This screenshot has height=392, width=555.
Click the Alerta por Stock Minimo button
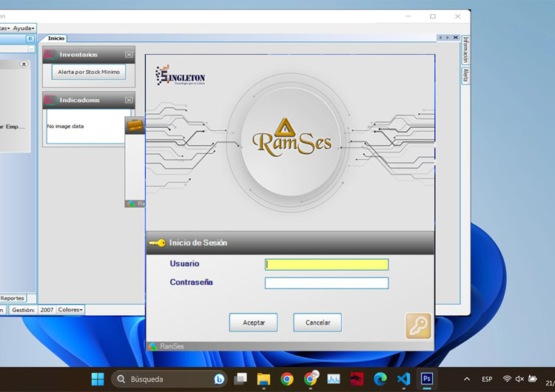click(x=89, y=72)
